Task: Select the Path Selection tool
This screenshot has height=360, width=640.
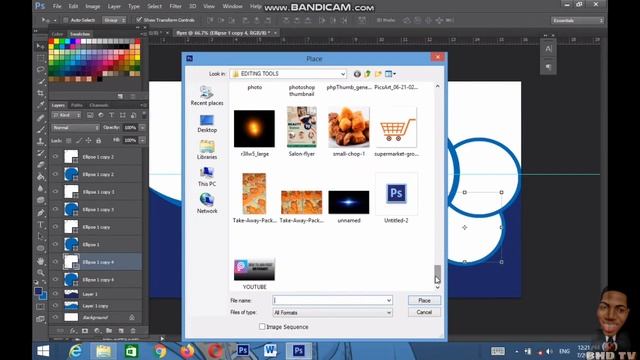Action: pos(40,236)
